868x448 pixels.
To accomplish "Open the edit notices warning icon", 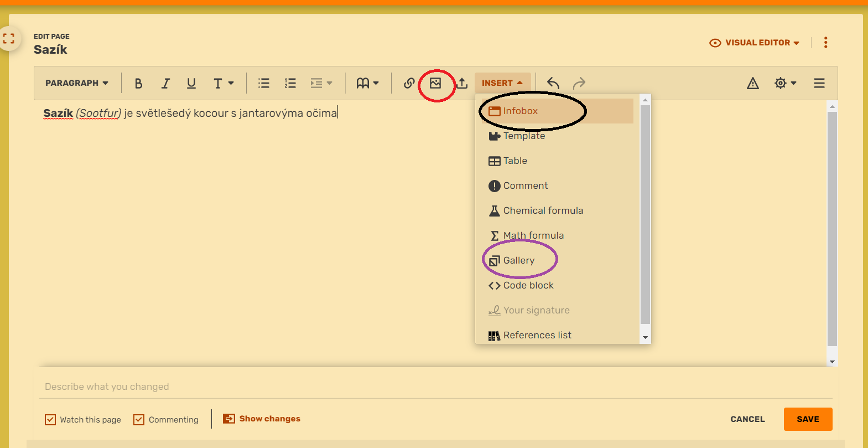I will [753, 83].
